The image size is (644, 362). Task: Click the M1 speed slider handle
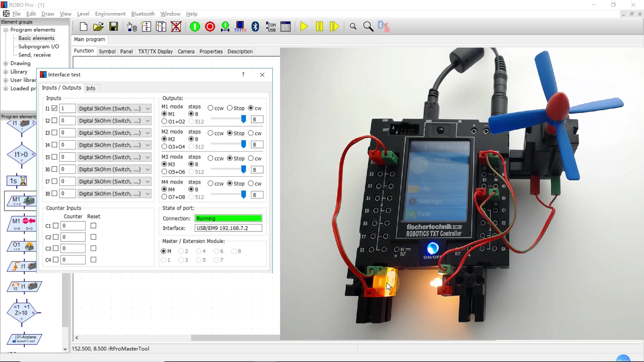pyautogui.click(x=244, y=119)
